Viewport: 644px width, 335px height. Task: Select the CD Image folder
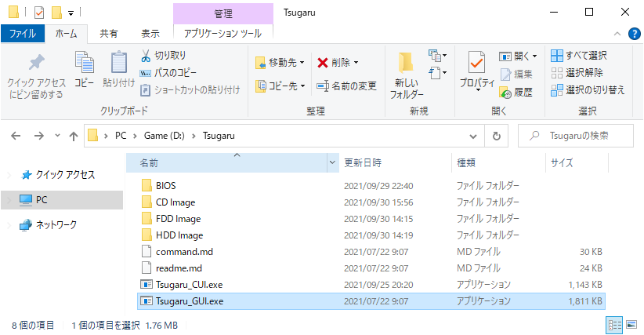pos(371,202)
